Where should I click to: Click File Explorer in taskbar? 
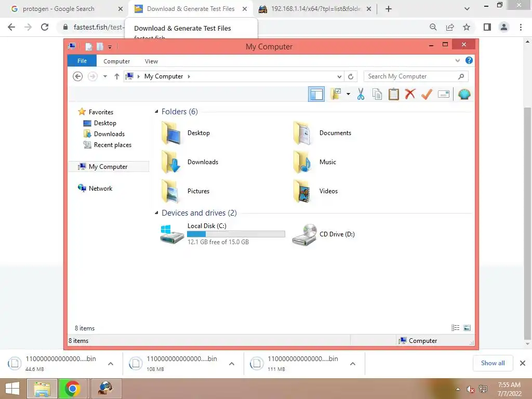(42, 389)
